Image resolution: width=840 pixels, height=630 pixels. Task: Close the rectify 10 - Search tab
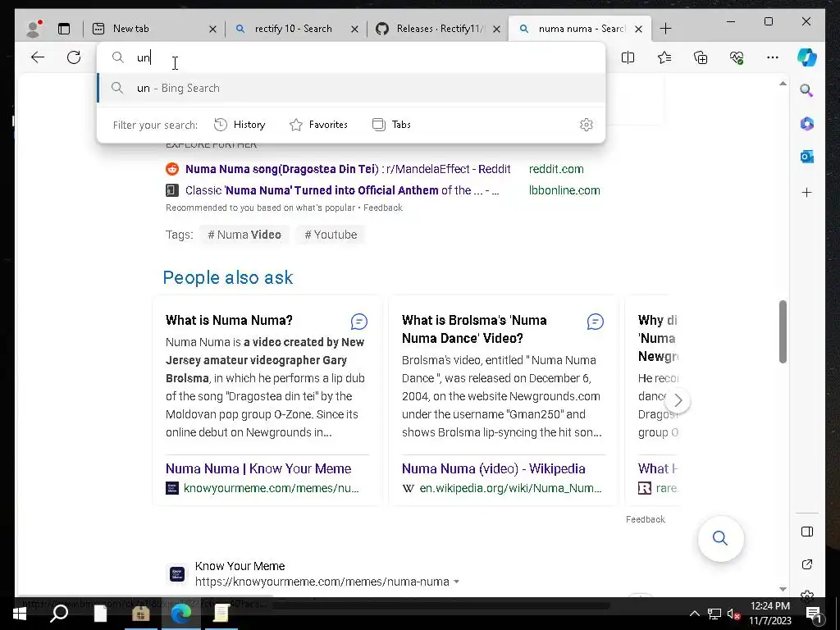354,29
